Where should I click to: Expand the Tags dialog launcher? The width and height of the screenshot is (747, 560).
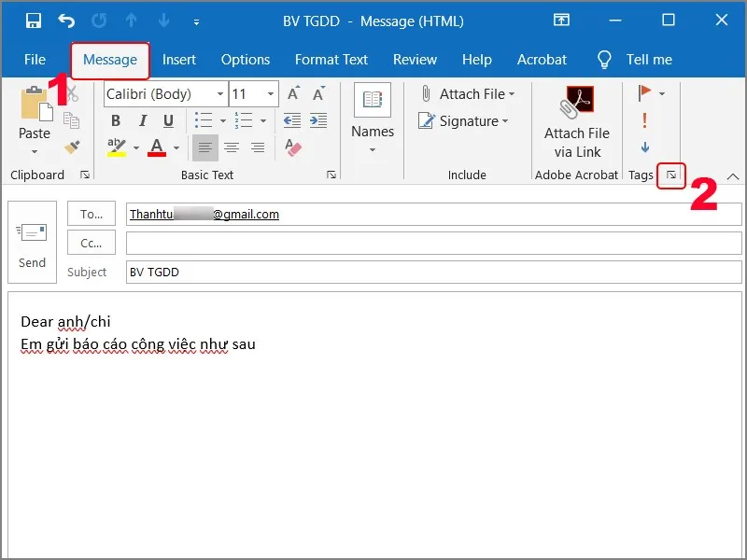coord(670,175)
